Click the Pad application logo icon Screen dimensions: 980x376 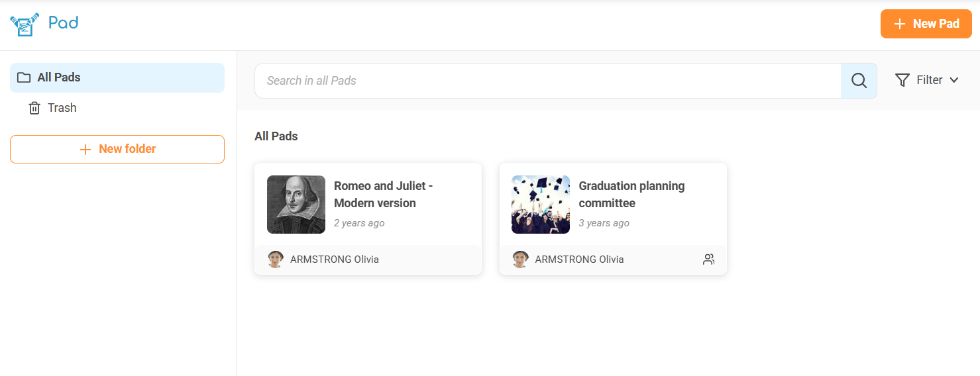(25, 24)
